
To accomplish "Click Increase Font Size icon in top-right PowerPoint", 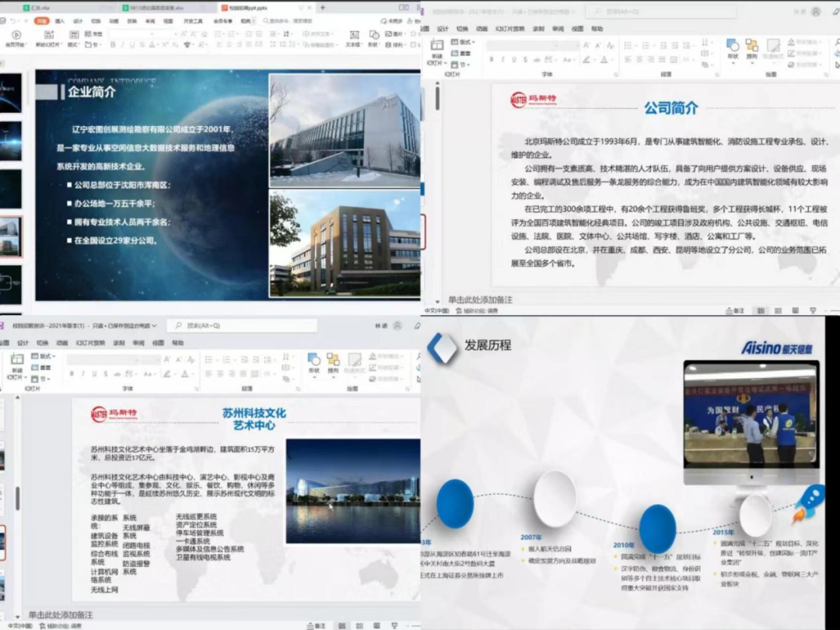I will (x=586, y=45).
